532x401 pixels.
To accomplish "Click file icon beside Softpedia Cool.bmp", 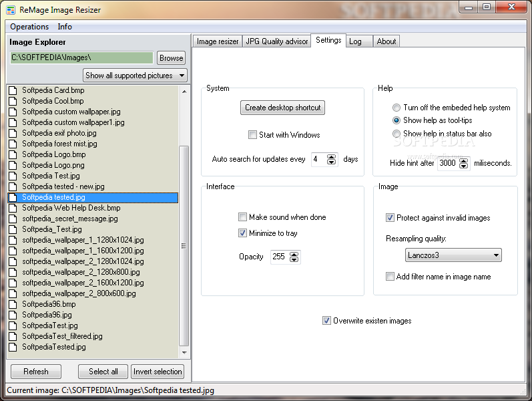I will 13,102.
